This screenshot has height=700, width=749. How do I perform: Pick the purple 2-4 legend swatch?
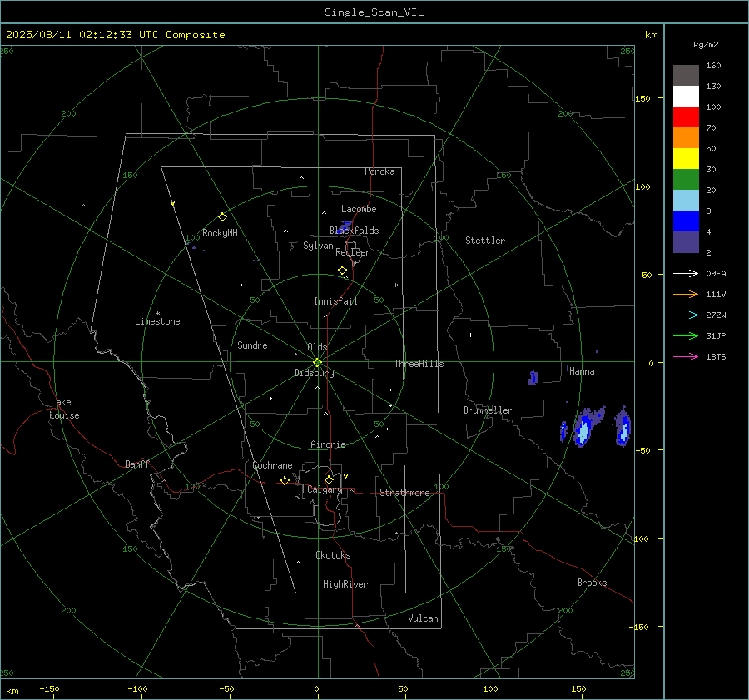(686, 241)
